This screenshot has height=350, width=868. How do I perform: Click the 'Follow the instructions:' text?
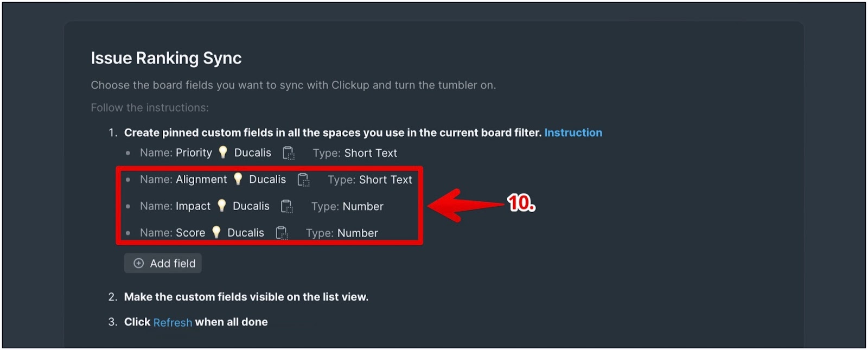(150, 107)
